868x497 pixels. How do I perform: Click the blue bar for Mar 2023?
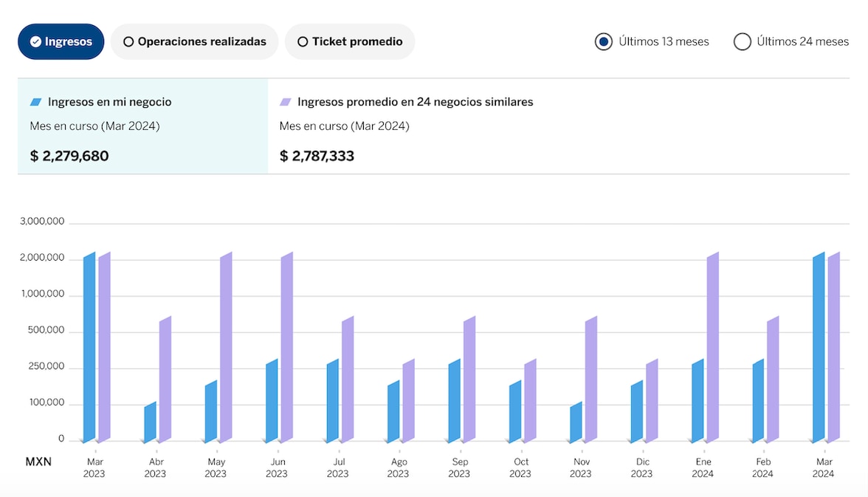89,347
